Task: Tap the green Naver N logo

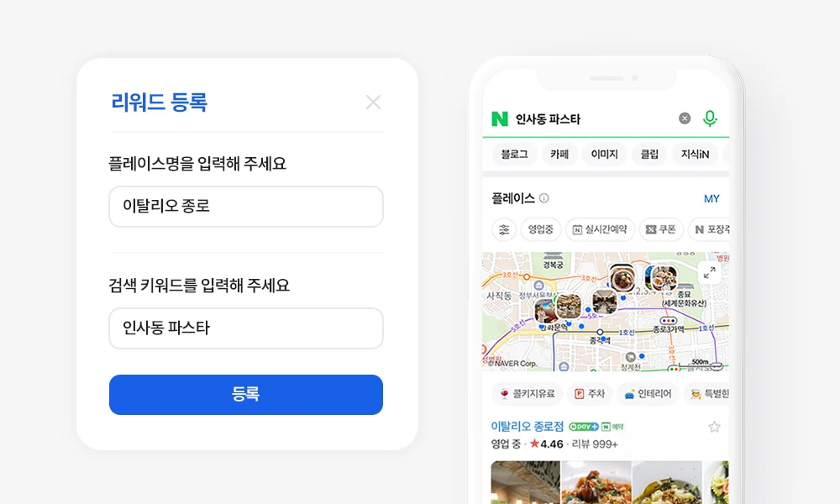Action: 499,118
